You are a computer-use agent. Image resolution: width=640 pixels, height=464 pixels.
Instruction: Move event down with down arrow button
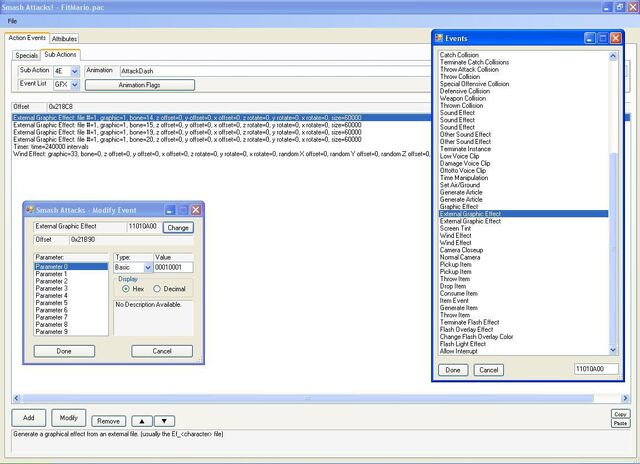tap(164, 421)
